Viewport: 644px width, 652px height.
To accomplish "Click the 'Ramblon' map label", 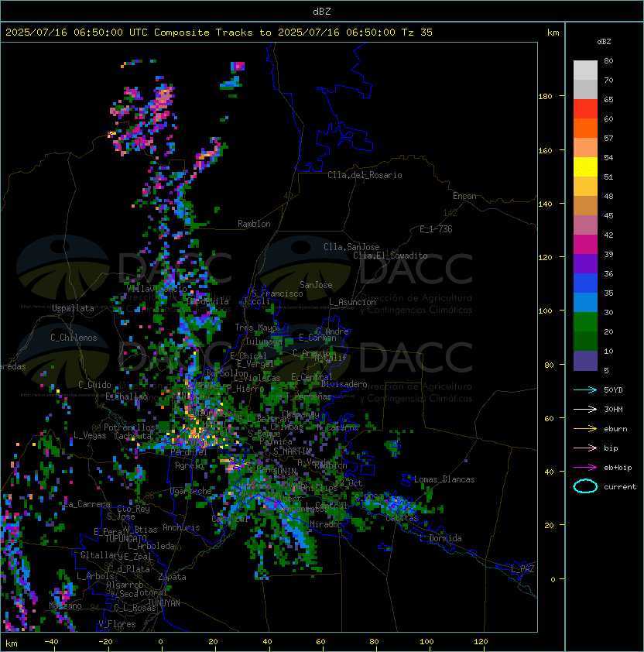I will tap(254, 224).
